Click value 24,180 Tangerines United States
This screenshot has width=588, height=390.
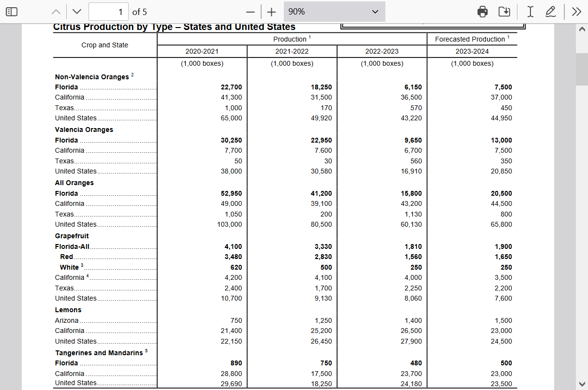coord(412,384)
